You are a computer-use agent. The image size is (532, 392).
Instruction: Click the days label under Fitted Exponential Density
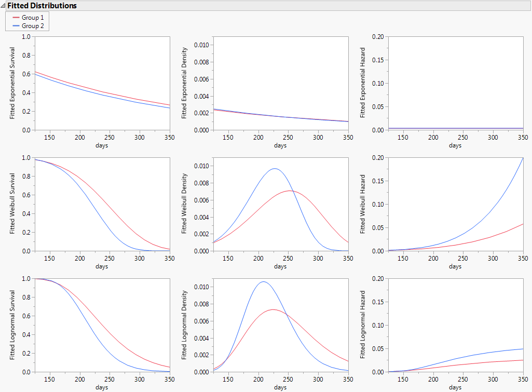[280, 145]
